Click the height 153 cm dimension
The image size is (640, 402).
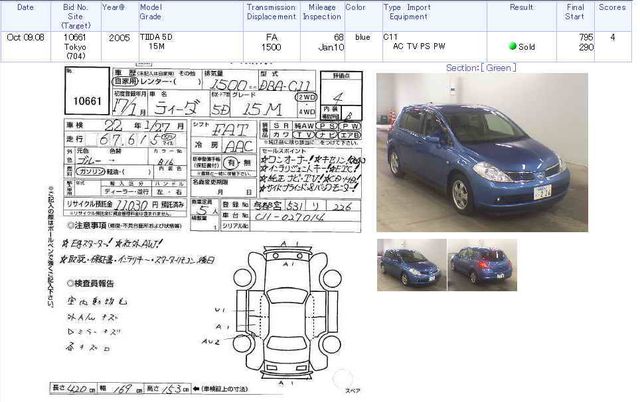pyautogui.click(x=171, y=389)
